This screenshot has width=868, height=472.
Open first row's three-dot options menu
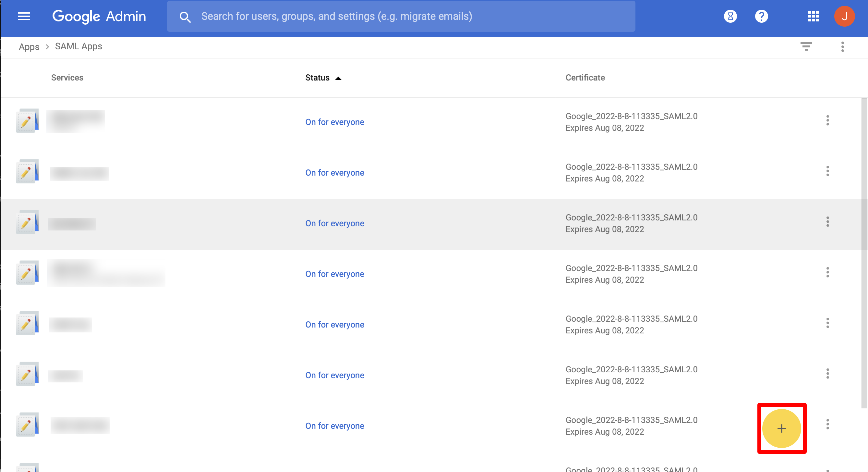(x=827, y=120)
